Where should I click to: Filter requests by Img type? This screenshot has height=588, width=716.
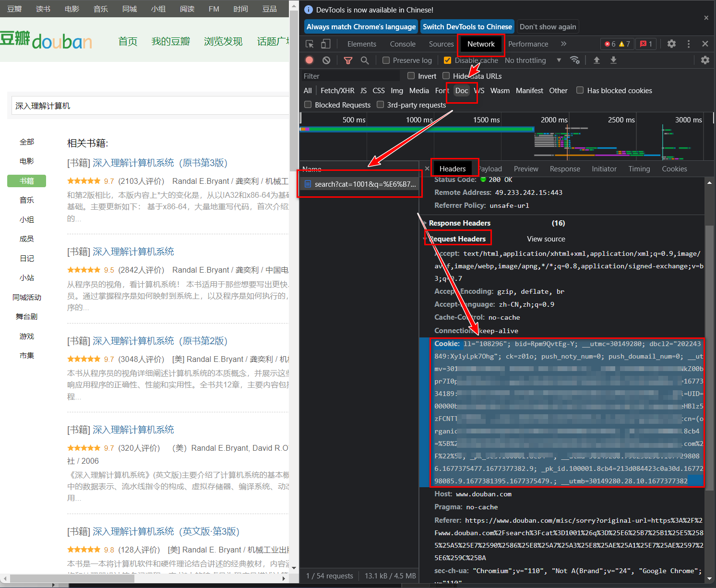(x=397, y=90)
